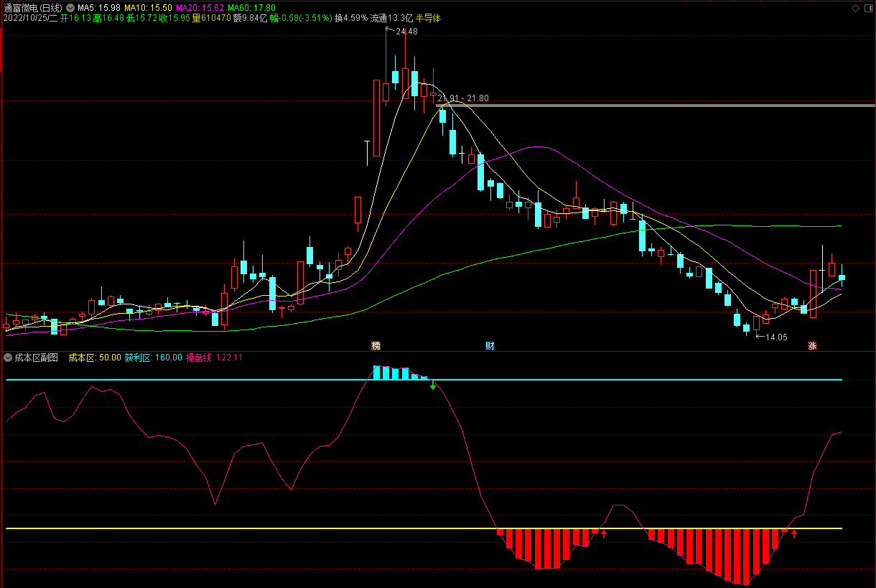The width and height of the screenshot is (876, 588).
Task: Click the green down arrow sell signal
Action: 432,386
